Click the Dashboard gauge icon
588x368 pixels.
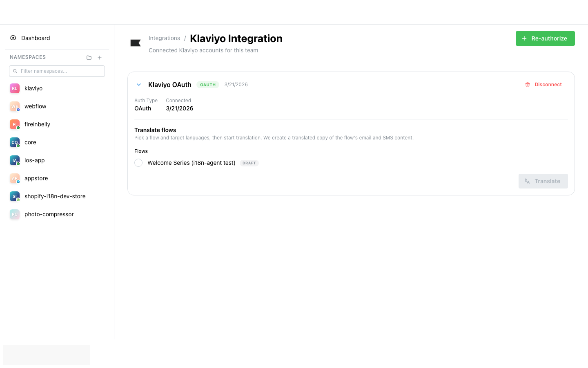pos(13,38)
